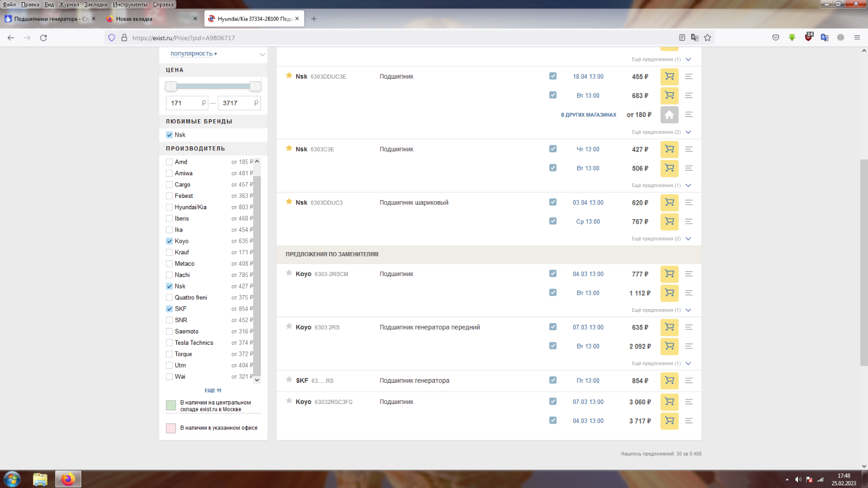The height and width of the screenshot is (488, 868).
Task: Open File Explorer from taskbar
Action: 40,479
